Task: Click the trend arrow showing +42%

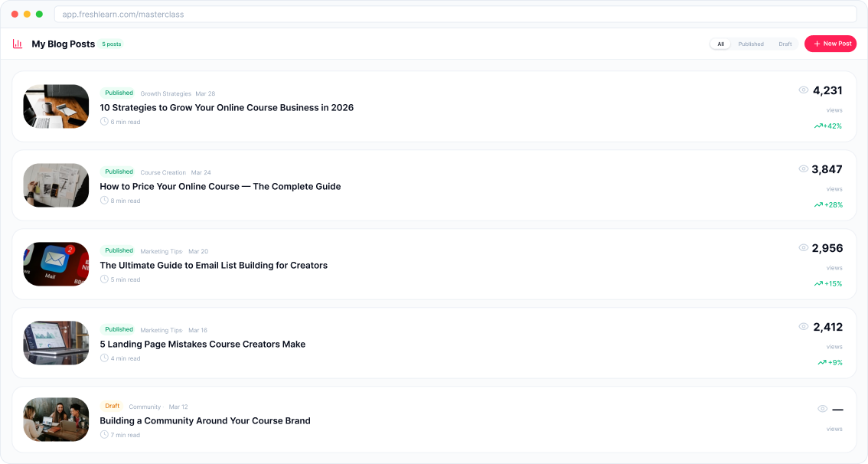Action: tap(817, 126)
